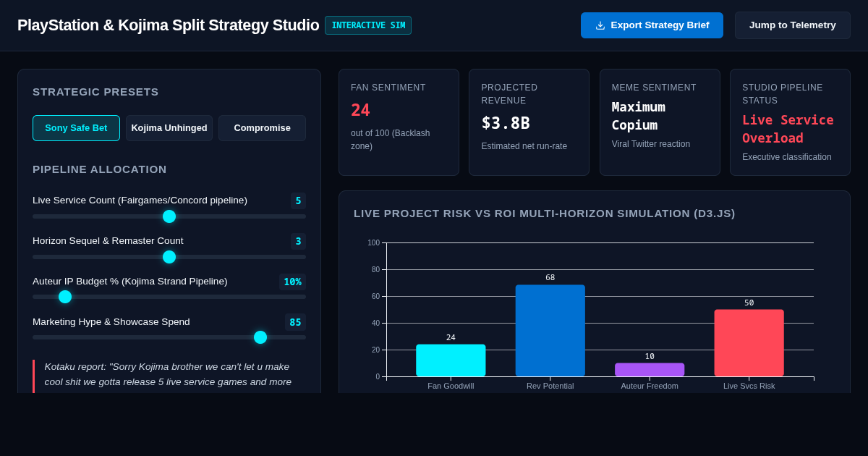Click the download icon in Export Strategy Brief
868x456 pixels.
[600, 25]
